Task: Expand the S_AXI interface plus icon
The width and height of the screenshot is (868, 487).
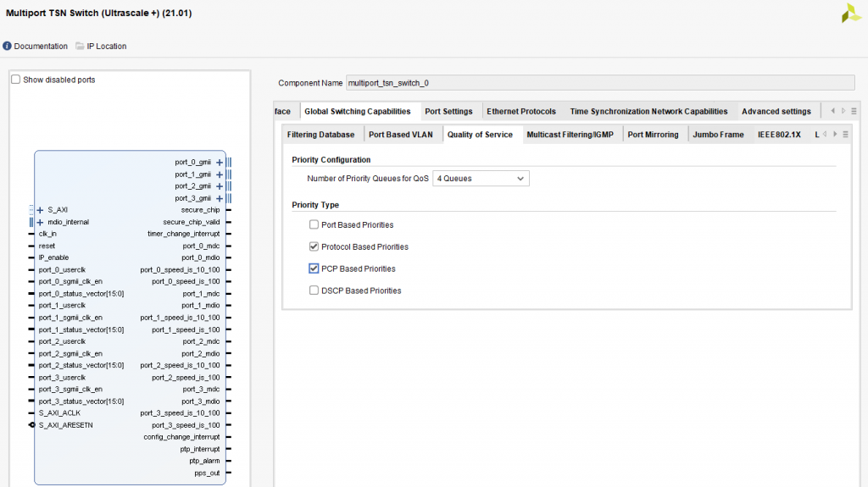Action: 41,210
